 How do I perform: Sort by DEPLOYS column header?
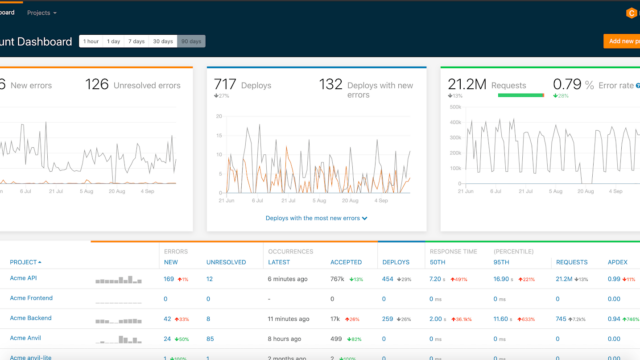point(396,262)
